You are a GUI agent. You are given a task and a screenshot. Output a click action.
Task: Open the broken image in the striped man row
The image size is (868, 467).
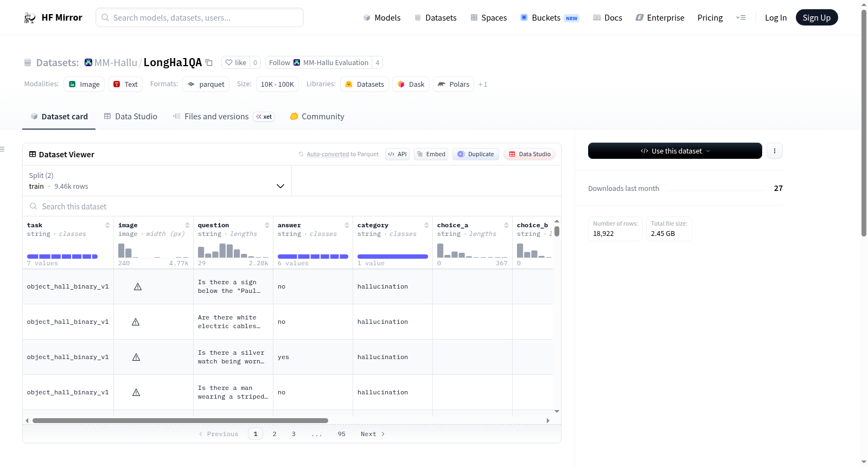[136, 392]
